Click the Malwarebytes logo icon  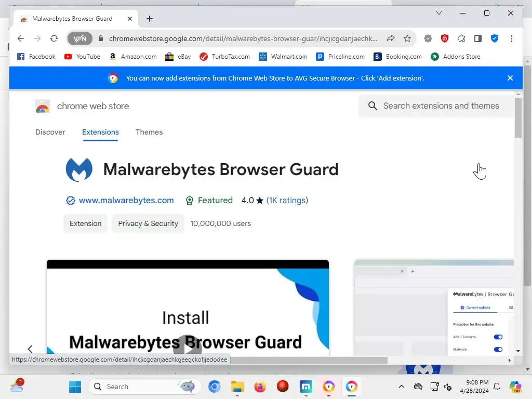(x=79, y=170)
